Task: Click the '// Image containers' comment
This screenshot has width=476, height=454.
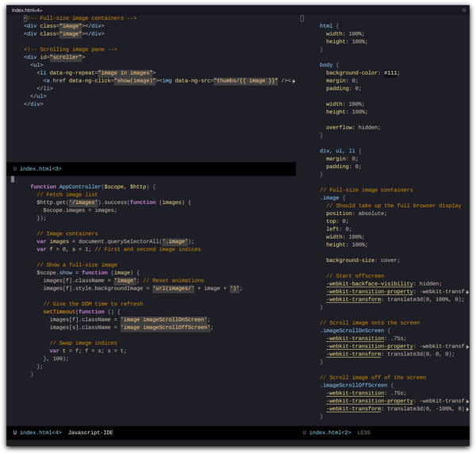Action: (x=67, y=233)
